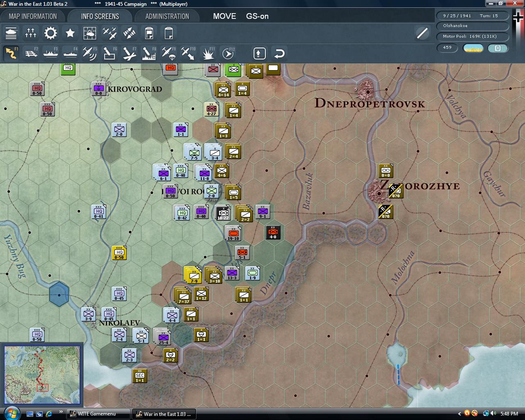Click the zero counter indicator

coord(498,48)
